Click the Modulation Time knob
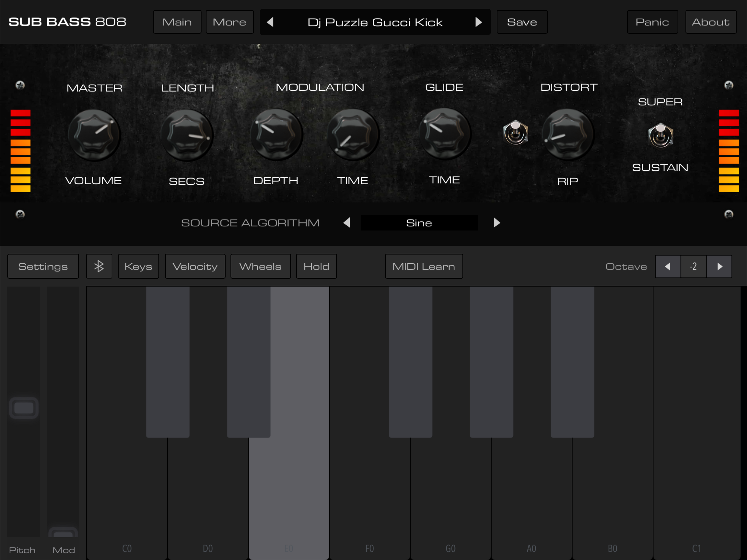Image resolution: width=747 pixels, height=560 pixels. click(x=352, y=134)
